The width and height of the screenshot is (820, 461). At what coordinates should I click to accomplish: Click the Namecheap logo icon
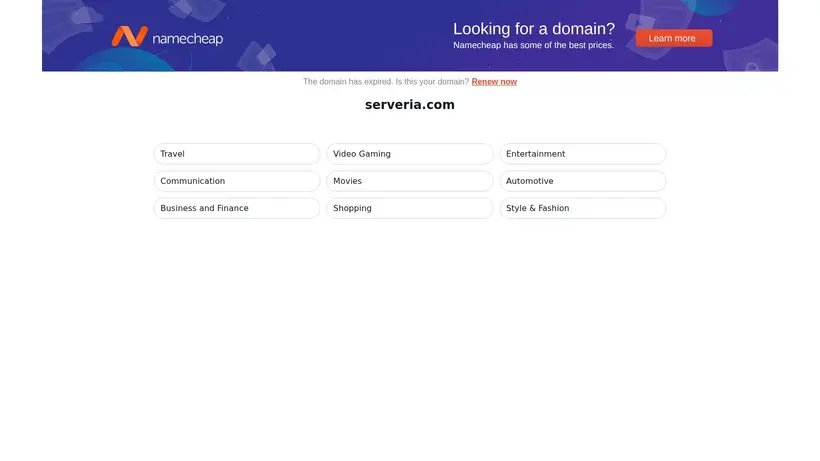click(129, 37)
